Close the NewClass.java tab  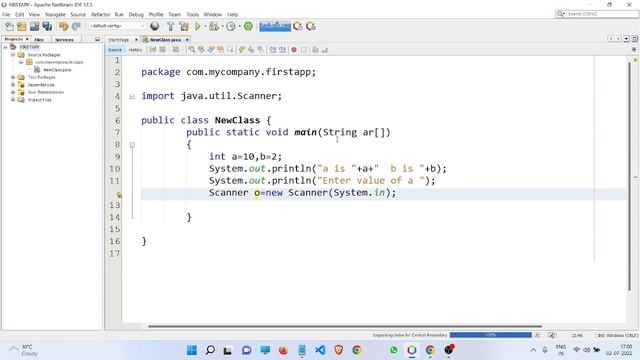coord(187,40)
